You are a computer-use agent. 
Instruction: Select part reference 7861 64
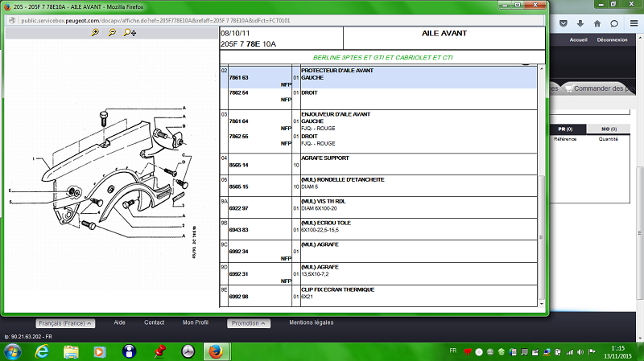[x=238, y=121]
